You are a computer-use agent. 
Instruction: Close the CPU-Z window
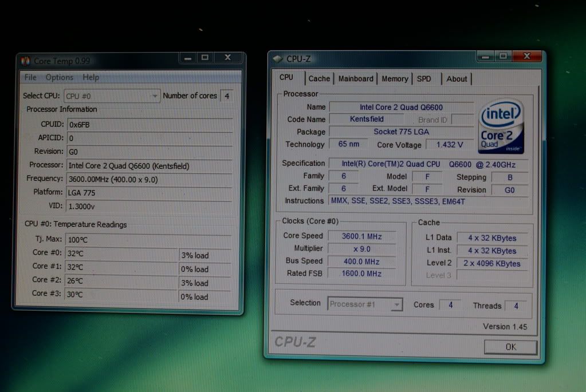click(527, 56)
